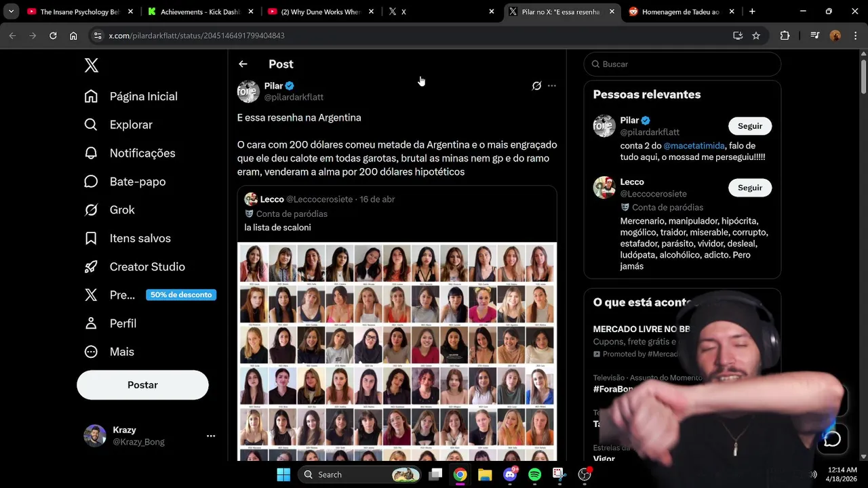Click the taskbar Search box
The width and height of the screenshot is (868, 488).
click(x=359, y=474)
